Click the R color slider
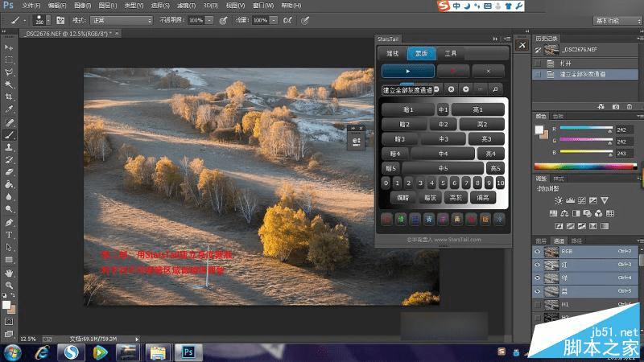This screenshot has width=644, height=362. click(x=586, y=129)
